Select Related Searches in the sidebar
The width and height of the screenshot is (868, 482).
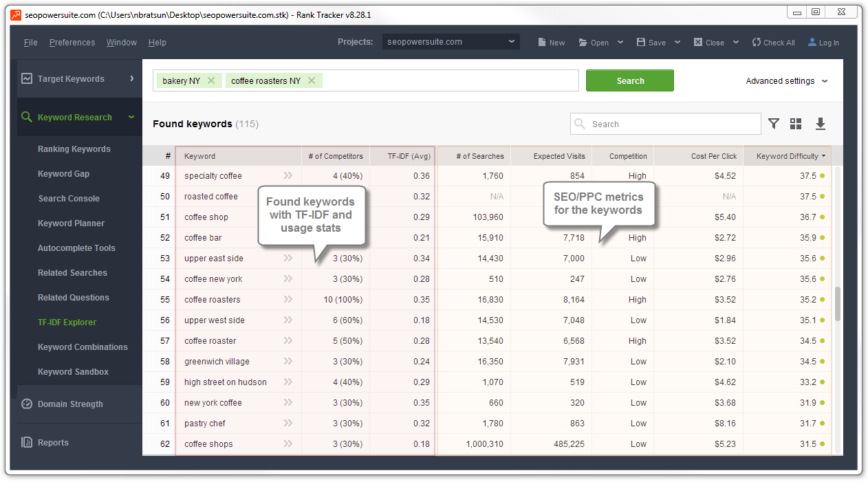pos(73,273)
